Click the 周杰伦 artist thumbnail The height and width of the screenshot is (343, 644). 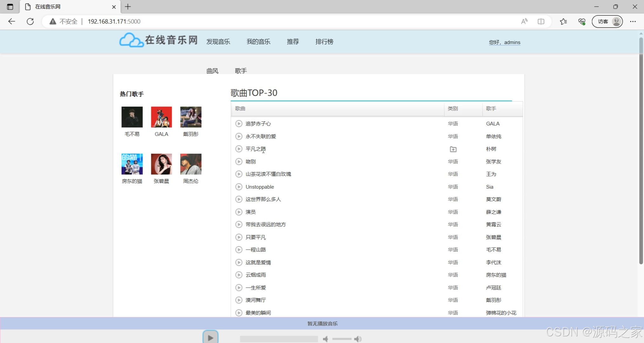pos(191,164)
